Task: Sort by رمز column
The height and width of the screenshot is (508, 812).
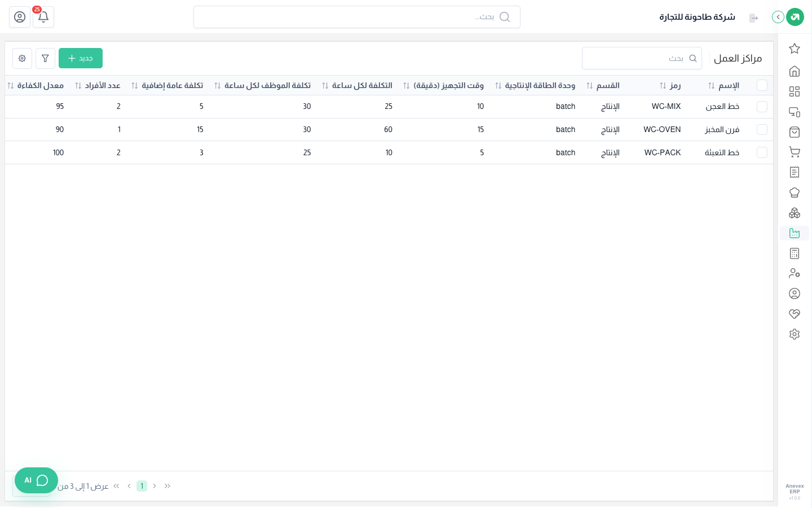Action: click(x=670, y=86)
